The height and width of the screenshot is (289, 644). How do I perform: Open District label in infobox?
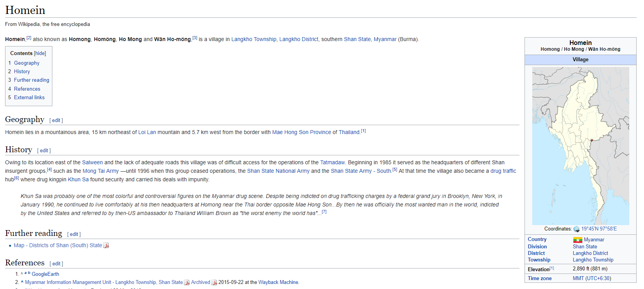(x=536, y=253)
